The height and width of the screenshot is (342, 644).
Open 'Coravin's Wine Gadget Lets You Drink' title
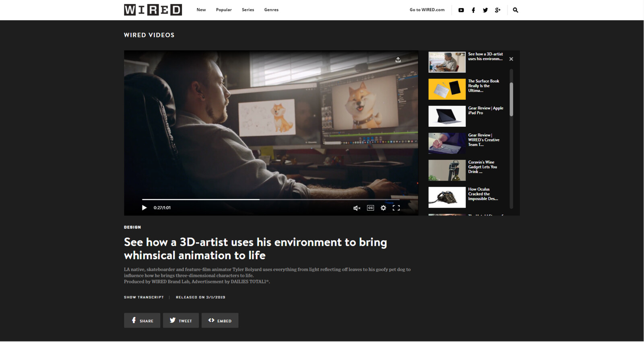(x=483, y=167)
